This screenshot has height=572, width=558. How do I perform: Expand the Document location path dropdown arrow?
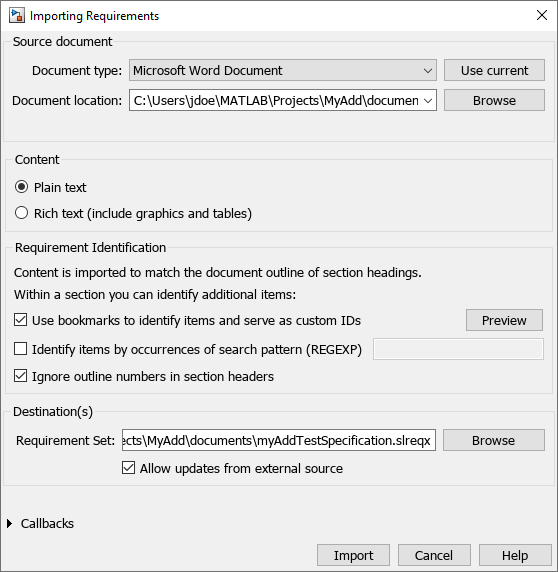pyautogui.click(x=427, y=100)
